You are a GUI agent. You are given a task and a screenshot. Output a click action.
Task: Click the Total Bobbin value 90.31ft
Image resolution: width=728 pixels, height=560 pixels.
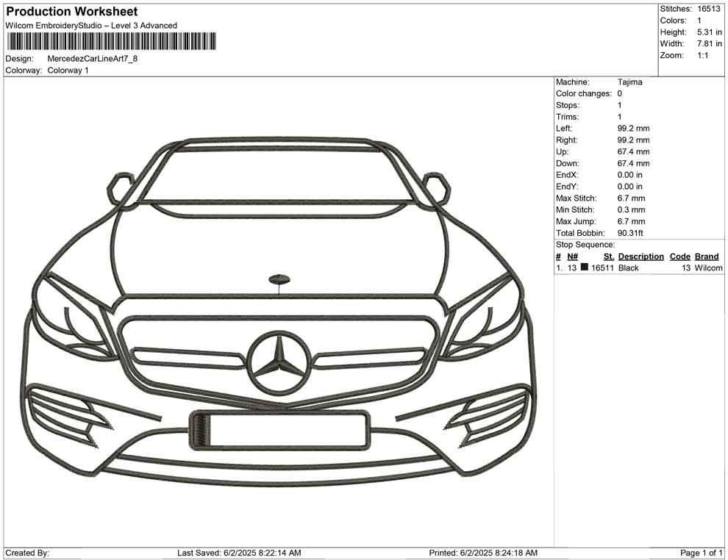(x=630, y=233)
